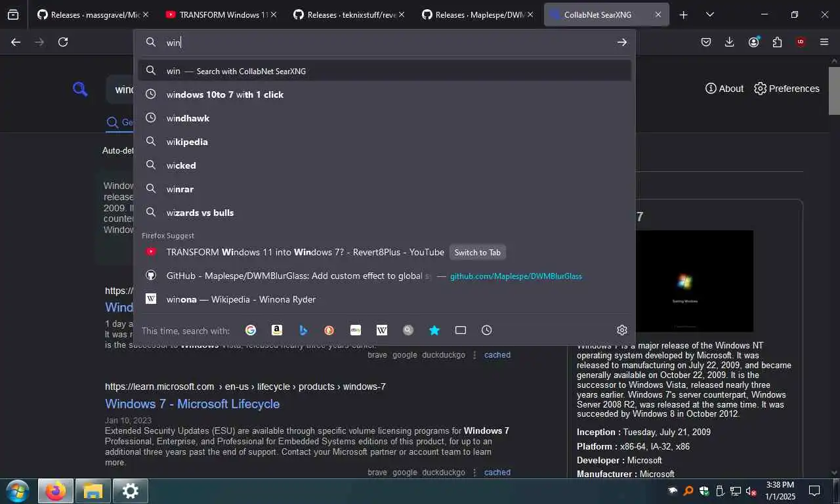Open the About link on SearXNG

724,89
